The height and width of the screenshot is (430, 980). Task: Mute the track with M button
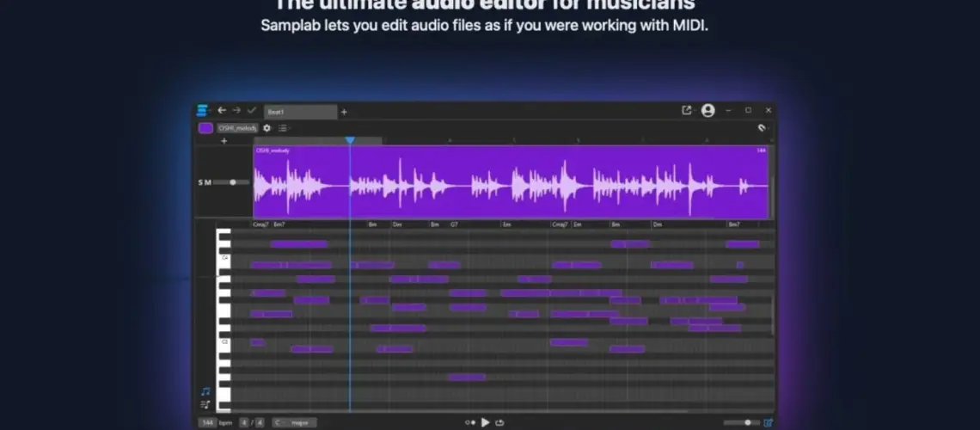click(x=208, y=182)
